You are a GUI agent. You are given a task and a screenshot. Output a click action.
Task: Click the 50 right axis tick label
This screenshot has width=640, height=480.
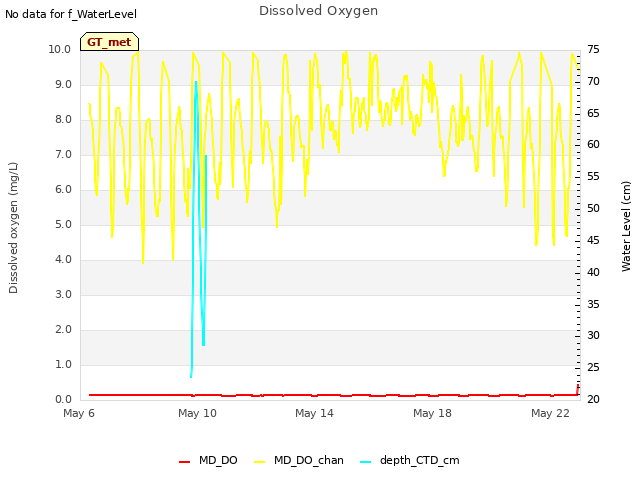(x=593, y=209)
